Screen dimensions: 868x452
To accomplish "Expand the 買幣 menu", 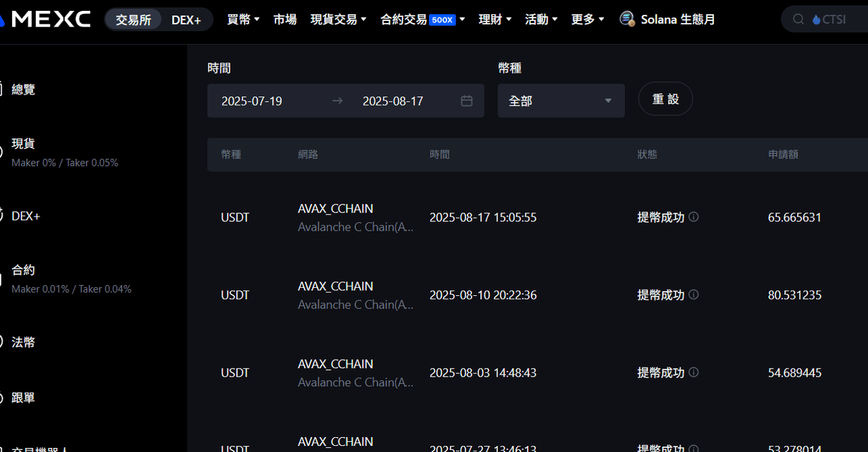I will point(243,20).
